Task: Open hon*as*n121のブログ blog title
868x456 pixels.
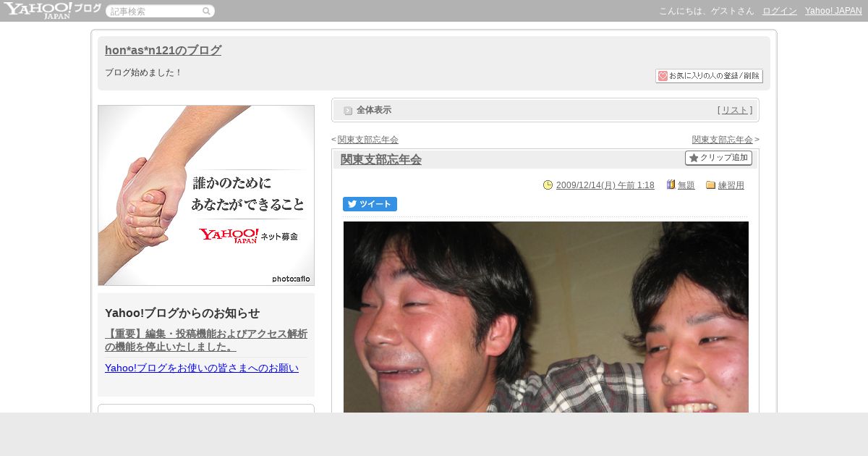Action: (163, 50)
